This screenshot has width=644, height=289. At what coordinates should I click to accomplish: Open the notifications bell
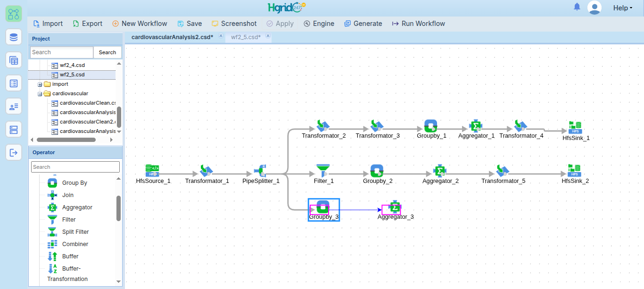coord(577,7)
